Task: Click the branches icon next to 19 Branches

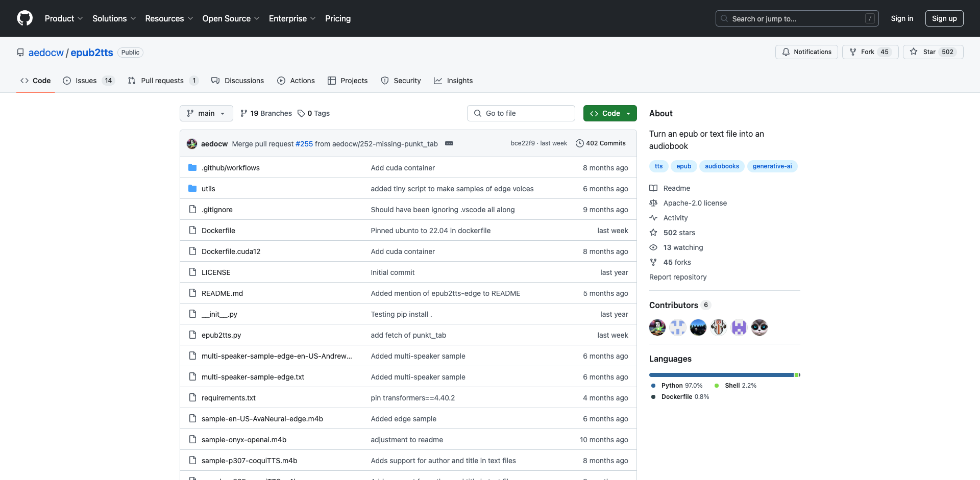Action: pyautogui.click(x=244, y=113)
